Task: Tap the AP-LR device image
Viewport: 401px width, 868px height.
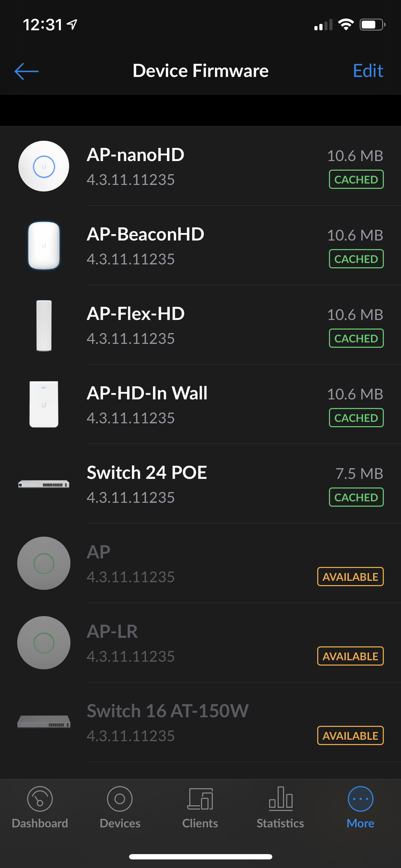Action: point(44,643)
